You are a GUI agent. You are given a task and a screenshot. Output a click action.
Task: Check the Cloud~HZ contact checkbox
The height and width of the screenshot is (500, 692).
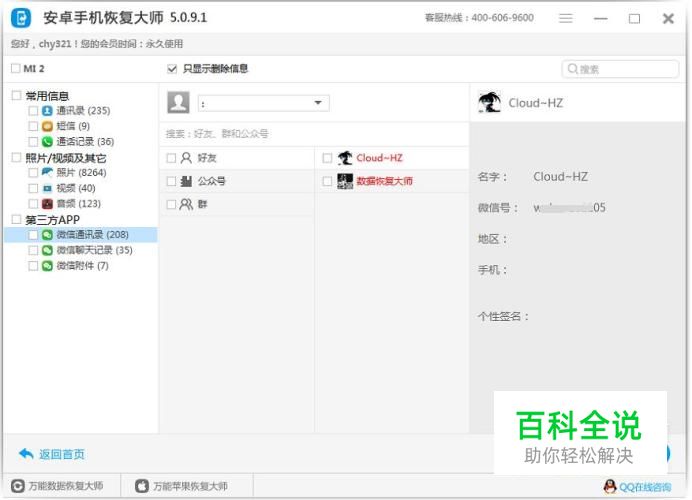327,158
